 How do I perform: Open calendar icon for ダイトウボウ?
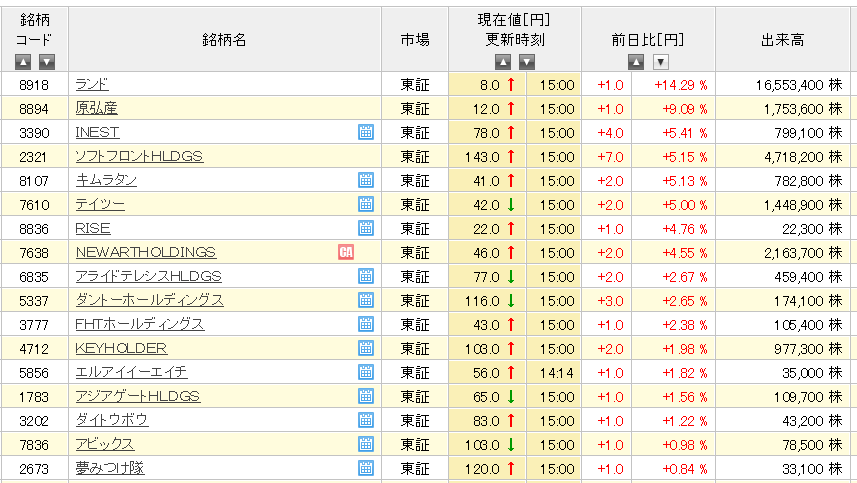(366, 420)
